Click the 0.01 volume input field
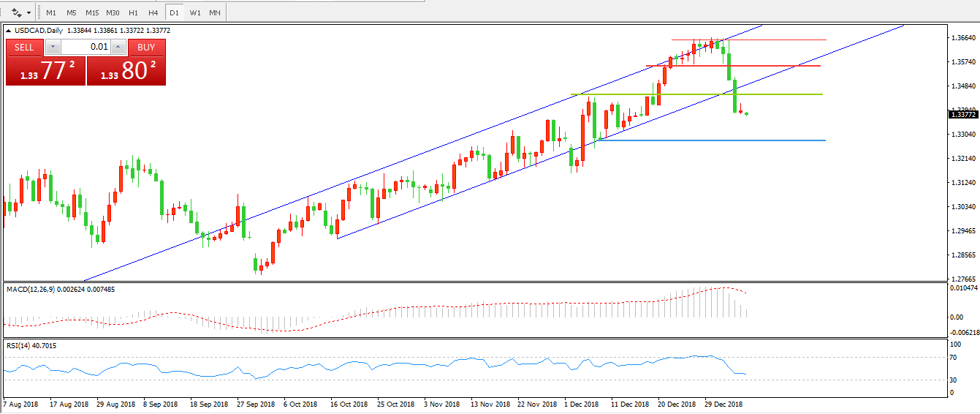 (86, 47)
